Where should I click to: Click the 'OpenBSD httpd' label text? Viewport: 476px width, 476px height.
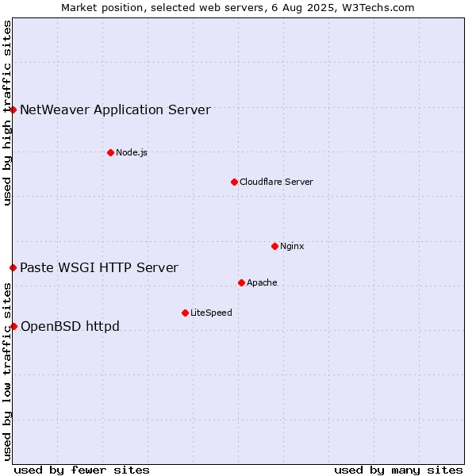click(70, 326)
